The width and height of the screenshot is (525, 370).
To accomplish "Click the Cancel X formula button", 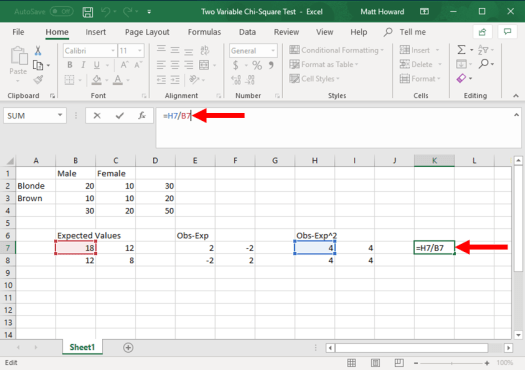I will tap(97, 116).
